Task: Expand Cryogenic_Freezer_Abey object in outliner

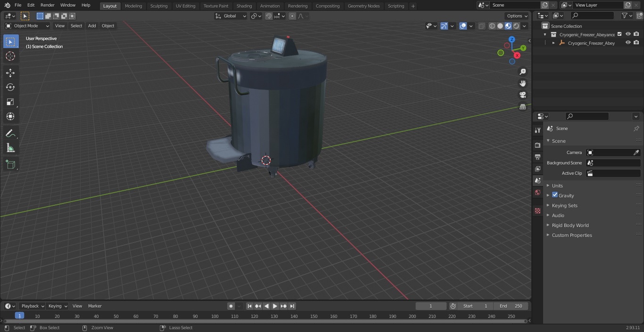Action: coord(553,43)
